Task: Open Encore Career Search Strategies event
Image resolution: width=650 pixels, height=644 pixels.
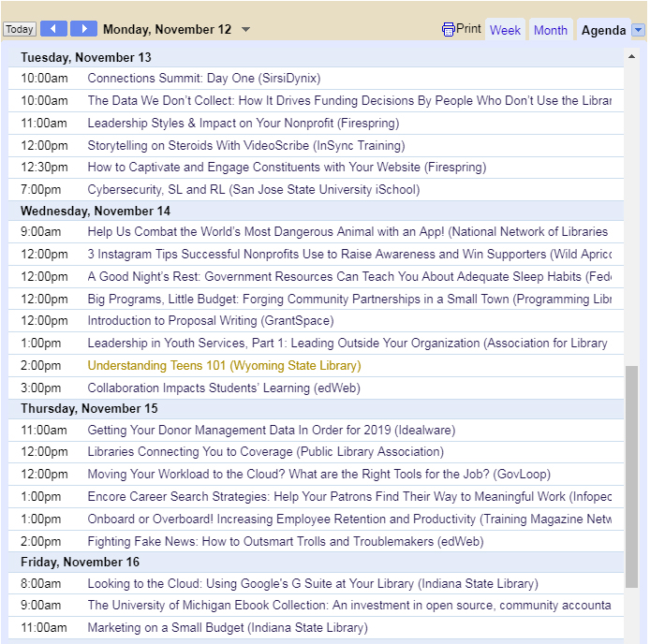Action: [x=349, y=496]
